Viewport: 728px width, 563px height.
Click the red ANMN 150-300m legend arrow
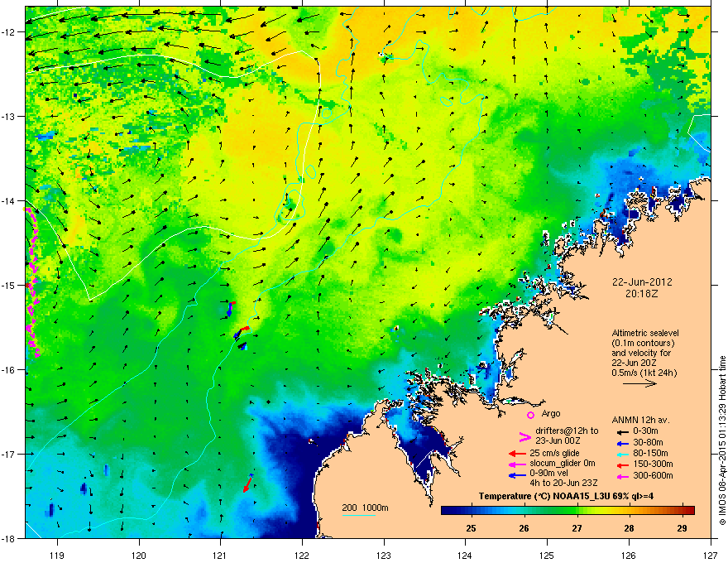pyautogui.click(x=623, y=464)
